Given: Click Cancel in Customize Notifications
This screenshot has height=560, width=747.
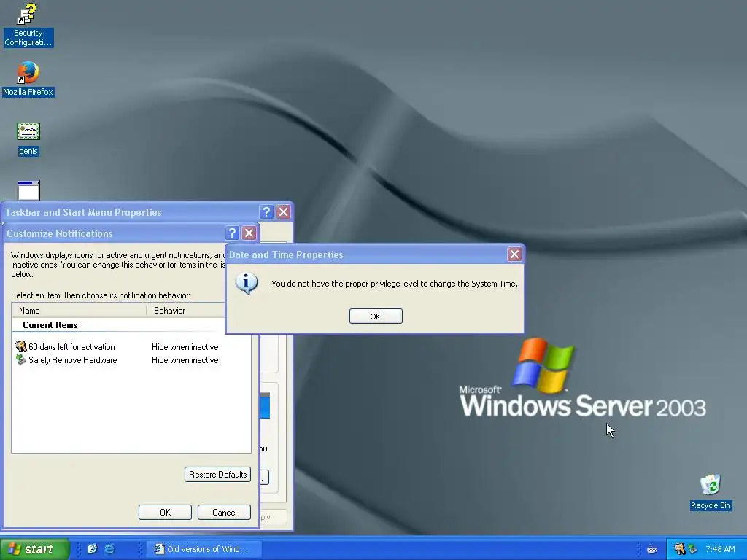Looking at the screenshot, I should [x=225, y=513].
